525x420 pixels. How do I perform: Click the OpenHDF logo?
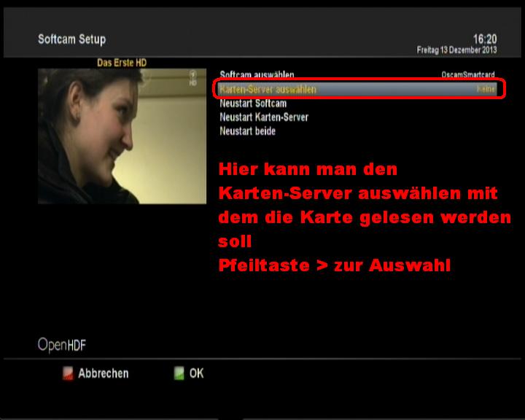pos(62,345)
